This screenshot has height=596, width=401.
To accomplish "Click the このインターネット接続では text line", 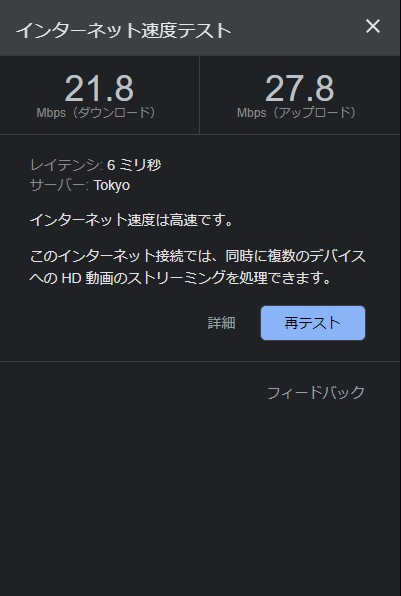I will [x=198, y=256].
